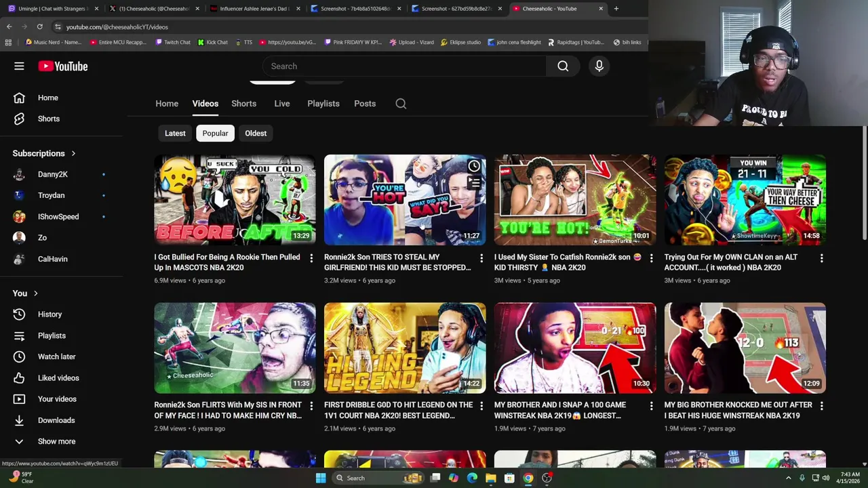Switch to the channel Shorts tab

(243, 104)
